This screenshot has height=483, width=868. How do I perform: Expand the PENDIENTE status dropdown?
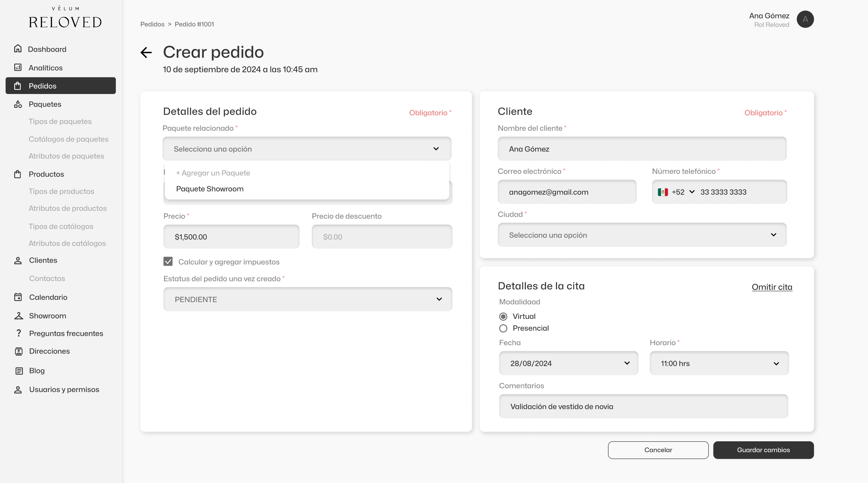pyautogui.click(x=307, y=299)
